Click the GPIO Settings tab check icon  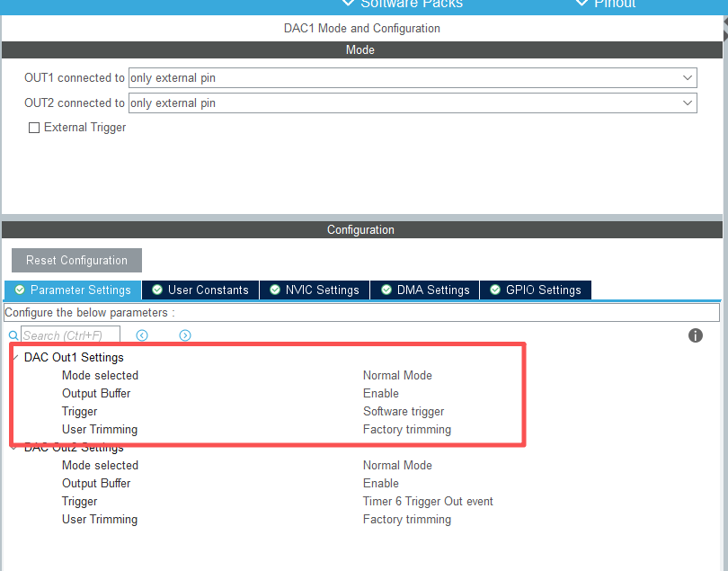tap(495, 290)
